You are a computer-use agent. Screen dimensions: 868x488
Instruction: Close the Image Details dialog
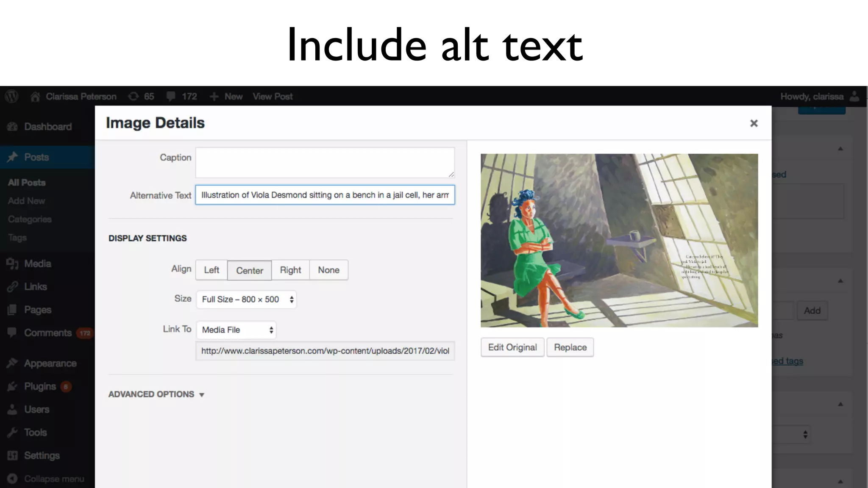pyautogui.click(x=754, y=123)
